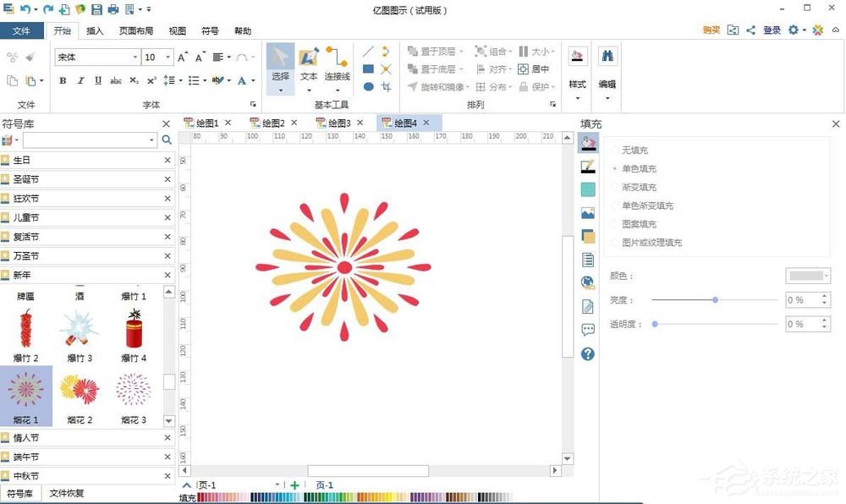
Task: Enable 渐变填充 gradient fill
Action: (x=637, y=187)
